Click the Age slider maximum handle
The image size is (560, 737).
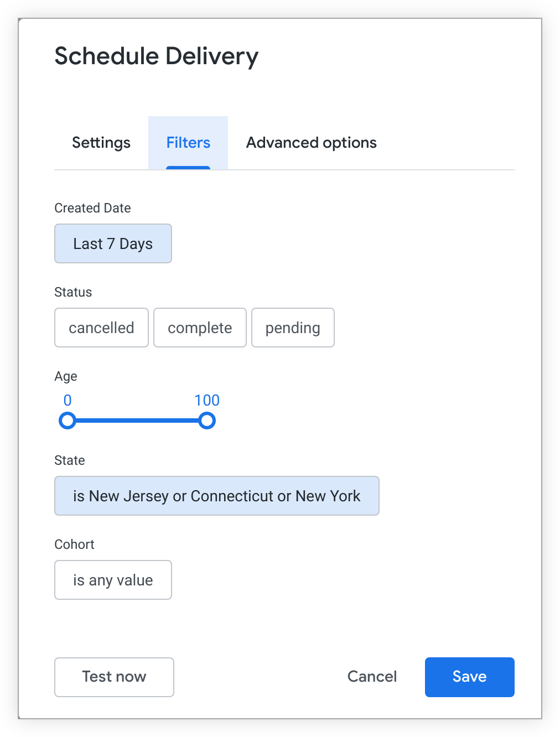(207, 421)
